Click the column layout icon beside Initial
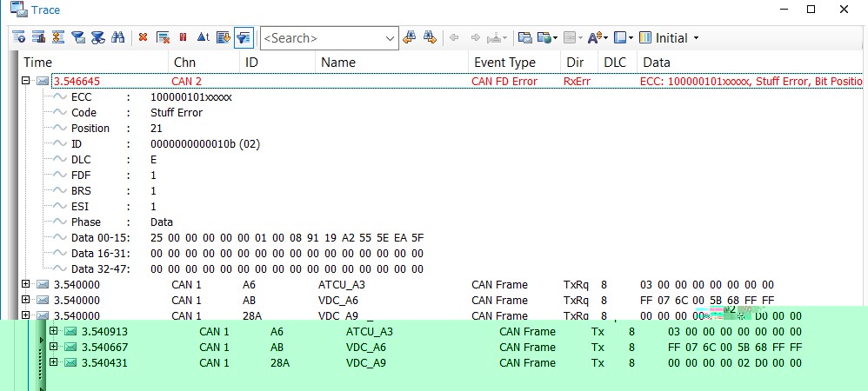Image resolution: width=868 pixels, height=391 pixels. point(645,37)
